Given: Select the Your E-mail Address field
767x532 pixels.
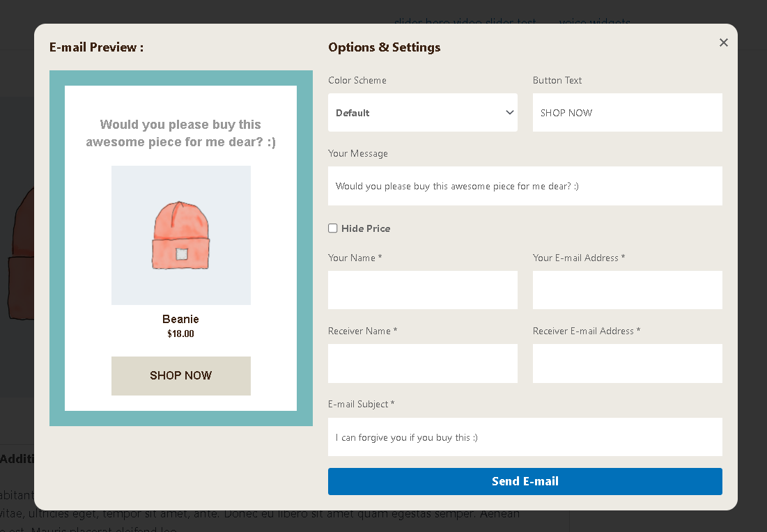Looking at the screenshot, I should click(x=627, y=290).
